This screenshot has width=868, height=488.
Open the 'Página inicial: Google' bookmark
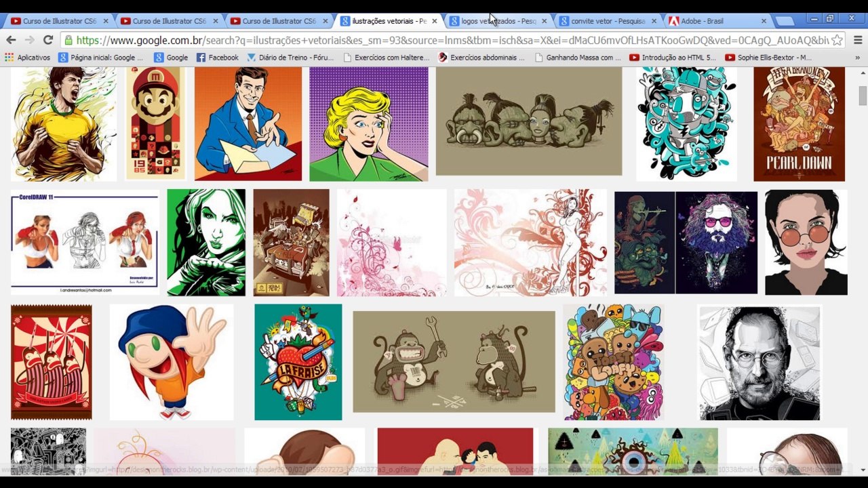(100, 58)
